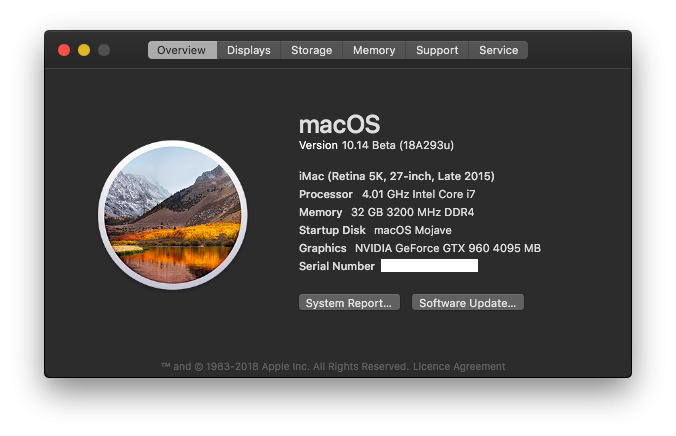
Task: Minimize window with the yellow button
Action: click(84, 50)
